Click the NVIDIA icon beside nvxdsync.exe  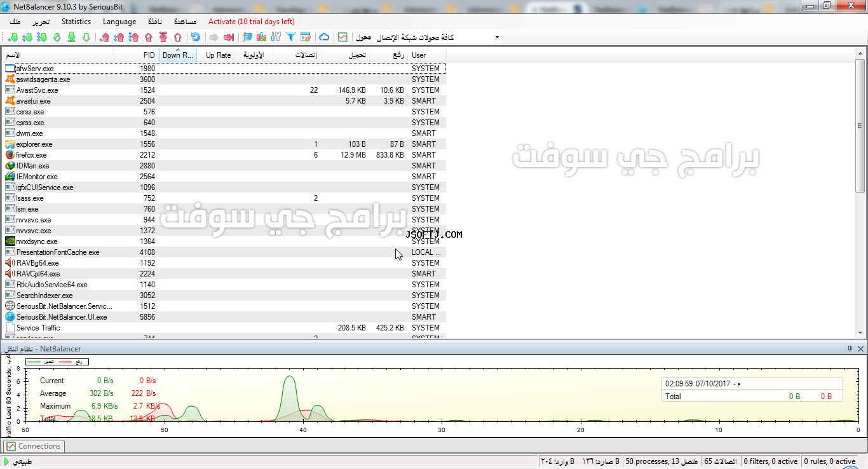coord(10,241)
